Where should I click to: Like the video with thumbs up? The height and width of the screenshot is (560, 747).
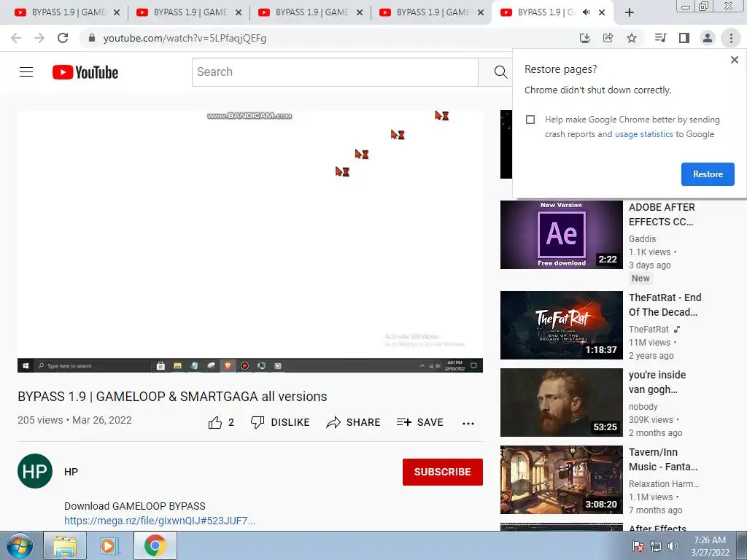tap(221, 422)
